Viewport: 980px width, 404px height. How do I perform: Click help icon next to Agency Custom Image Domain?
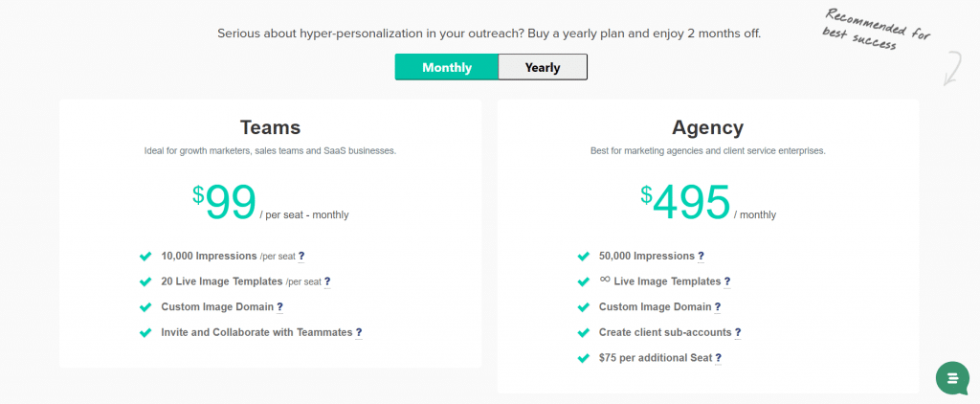click(x=718, y=307)
